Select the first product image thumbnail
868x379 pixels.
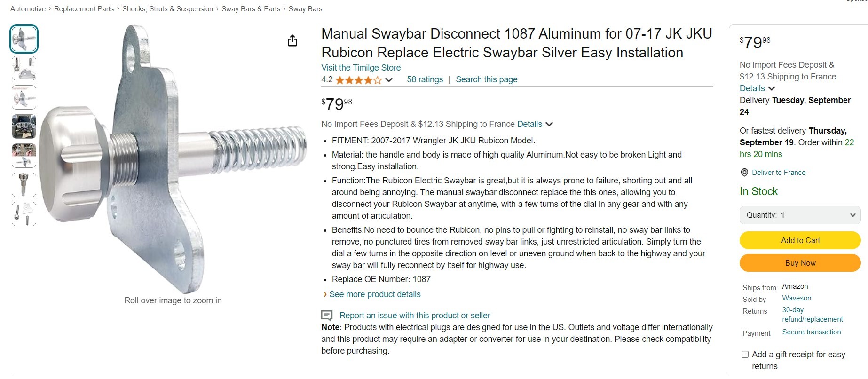(24, 39)
